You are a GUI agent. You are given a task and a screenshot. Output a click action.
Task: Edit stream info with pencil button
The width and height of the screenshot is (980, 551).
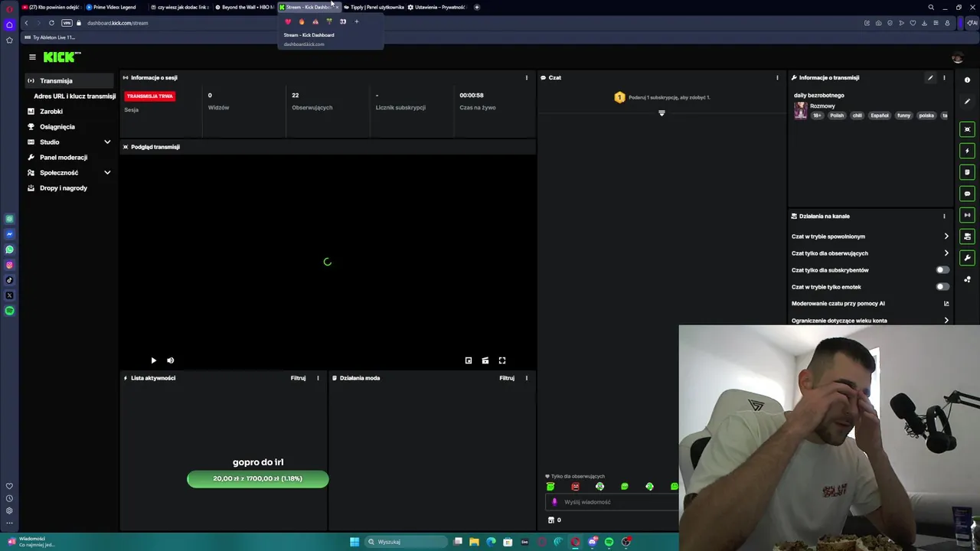point(930,77)
